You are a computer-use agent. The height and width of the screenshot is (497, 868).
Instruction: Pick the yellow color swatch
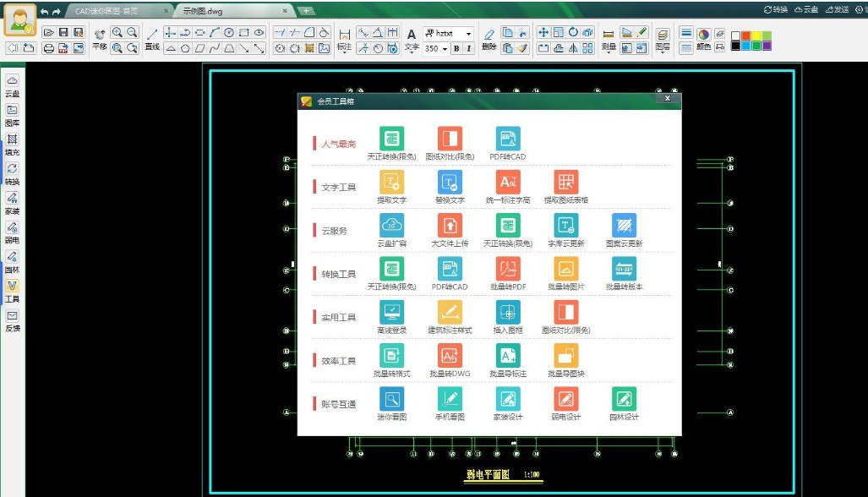[x=756, y=35]
